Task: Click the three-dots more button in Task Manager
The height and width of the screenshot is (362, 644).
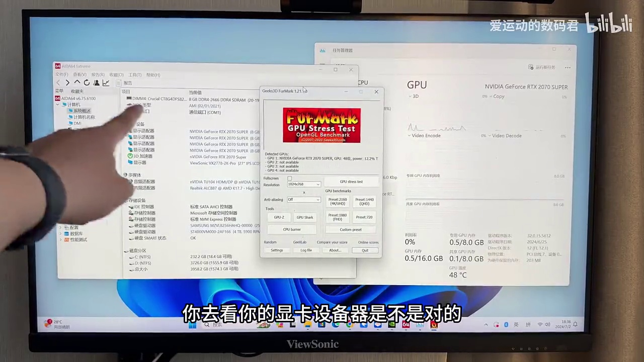Action: coord(568,67)
